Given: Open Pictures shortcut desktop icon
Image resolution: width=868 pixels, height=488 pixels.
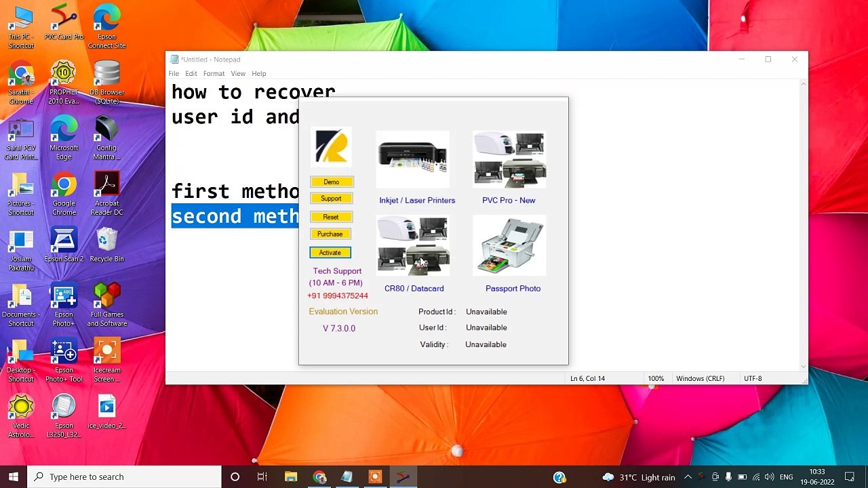Looking at the screenshot, I should click(x=21, y=194).
